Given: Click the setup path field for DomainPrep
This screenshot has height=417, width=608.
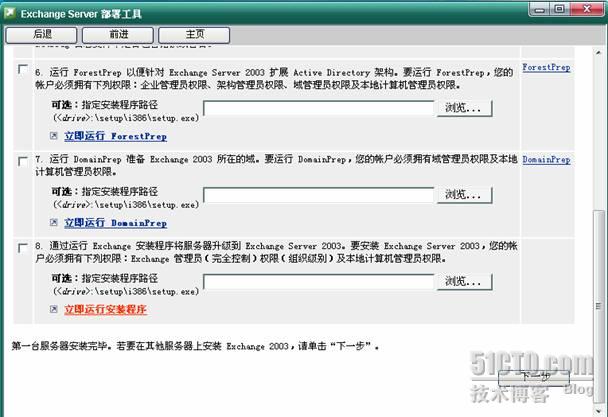Looking at the screenshot, I should (x=318, y=195).
